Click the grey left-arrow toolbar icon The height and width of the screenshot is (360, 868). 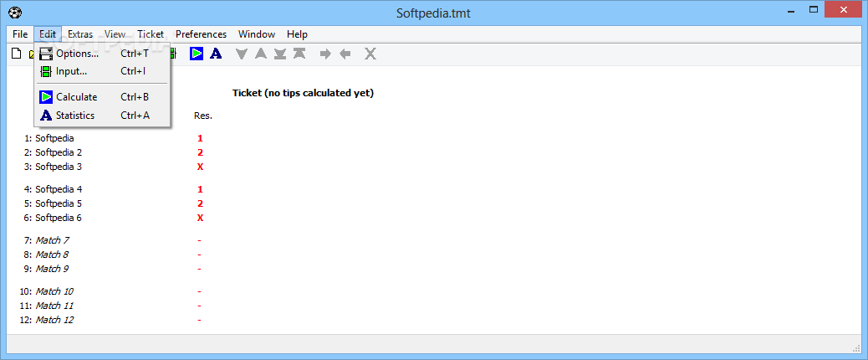tap(345, 54)
